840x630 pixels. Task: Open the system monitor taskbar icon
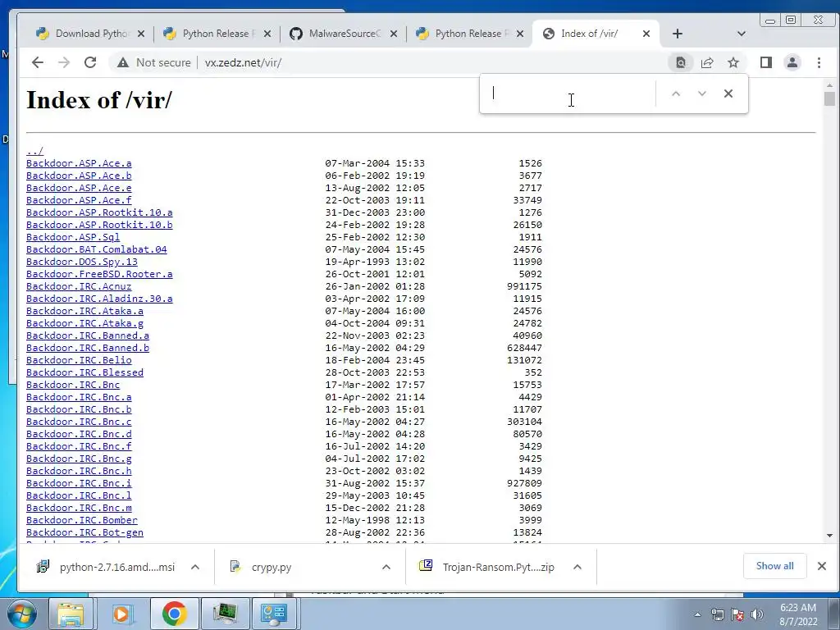pyautogui.click(x=225, y=614)
